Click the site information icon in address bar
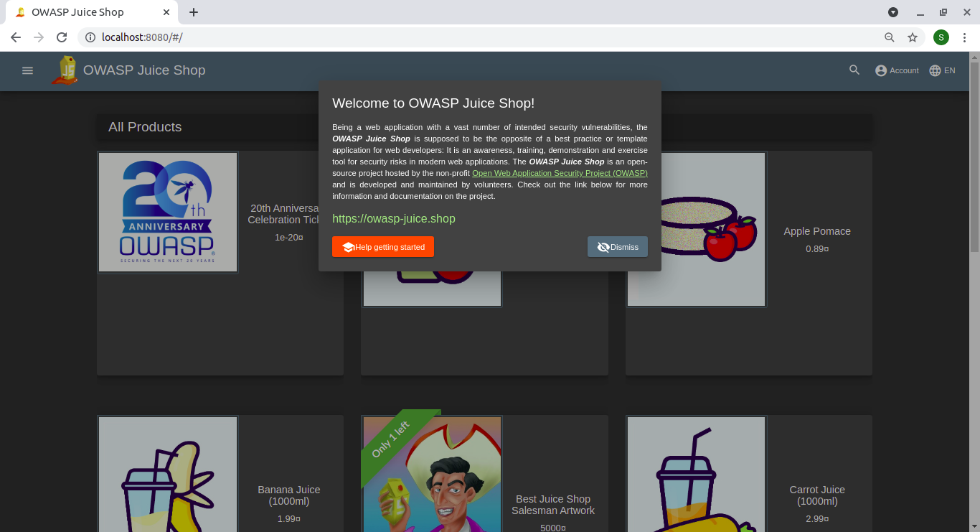Image resolution: width=980 pixels, height=532 pixels. click(90, 37)
